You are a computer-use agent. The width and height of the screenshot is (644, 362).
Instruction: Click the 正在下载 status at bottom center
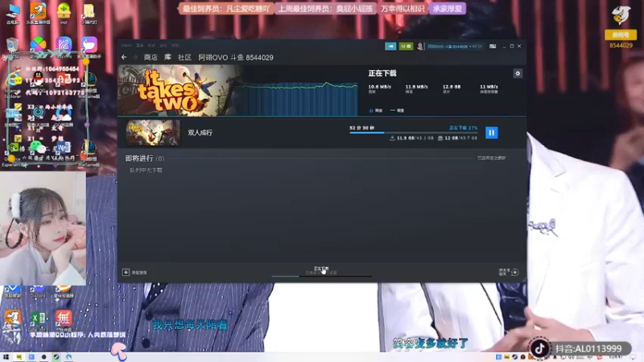point(321,269)
